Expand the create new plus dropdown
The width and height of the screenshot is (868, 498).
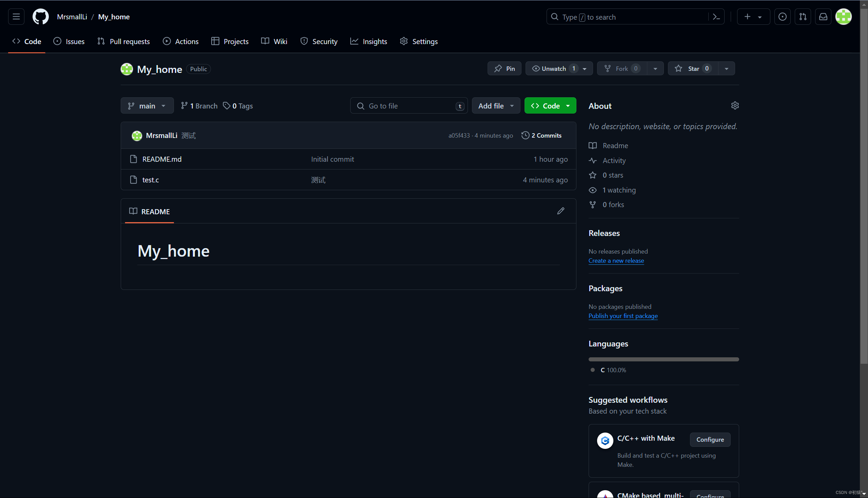click(753, 17)
